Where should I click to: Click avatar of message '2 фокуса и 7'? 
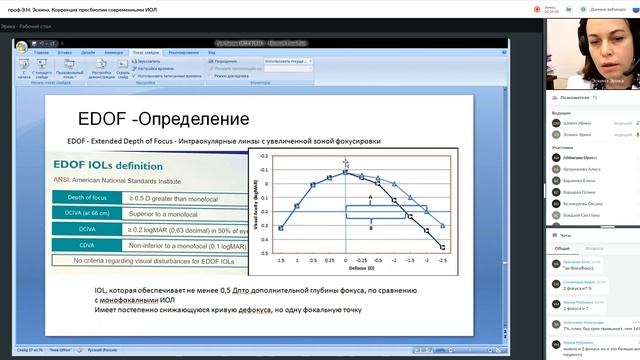pos(556,304)
